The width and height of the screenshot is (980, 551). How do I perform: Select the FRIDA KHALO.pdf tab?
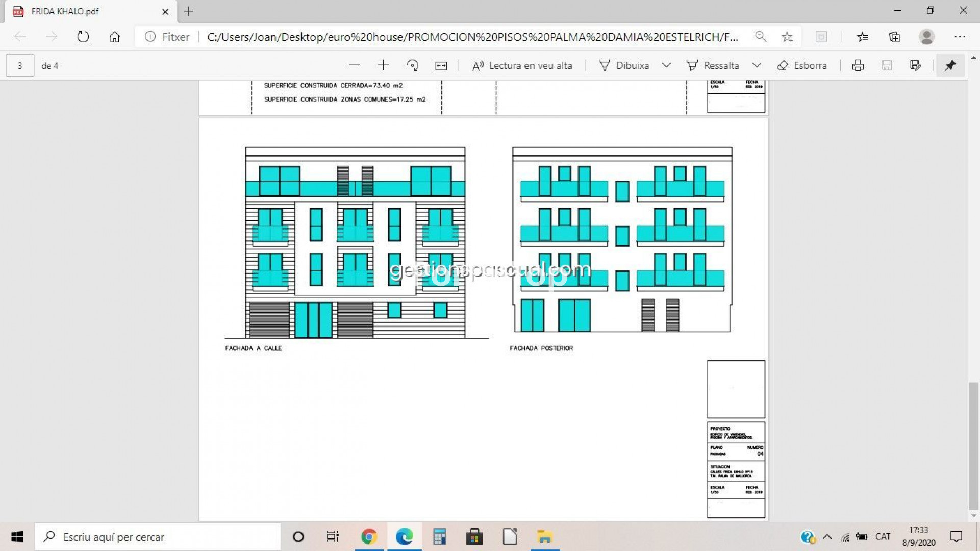82,11
